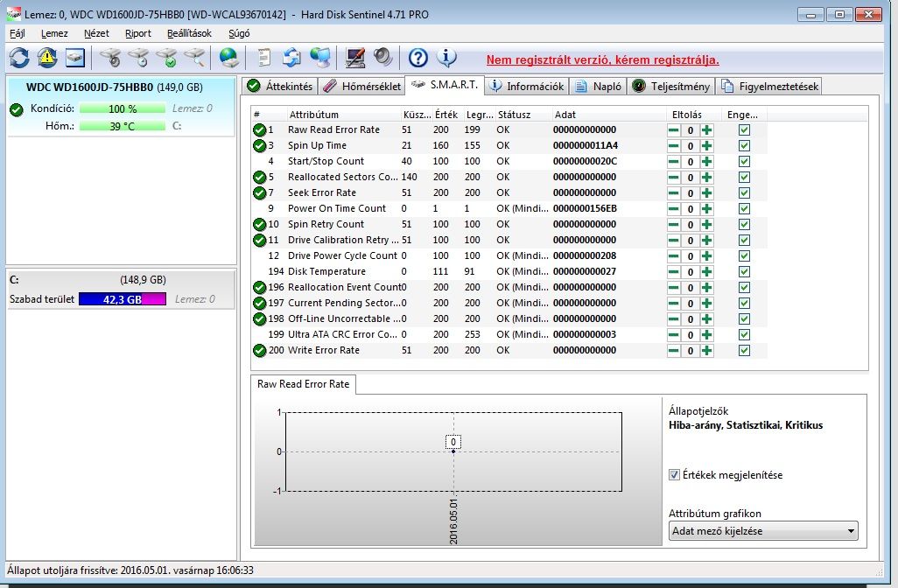Viewport: 898px width, 588px height.
Task: Toggle the enable checkbox for Seek Error Rate
Action: 744,193
